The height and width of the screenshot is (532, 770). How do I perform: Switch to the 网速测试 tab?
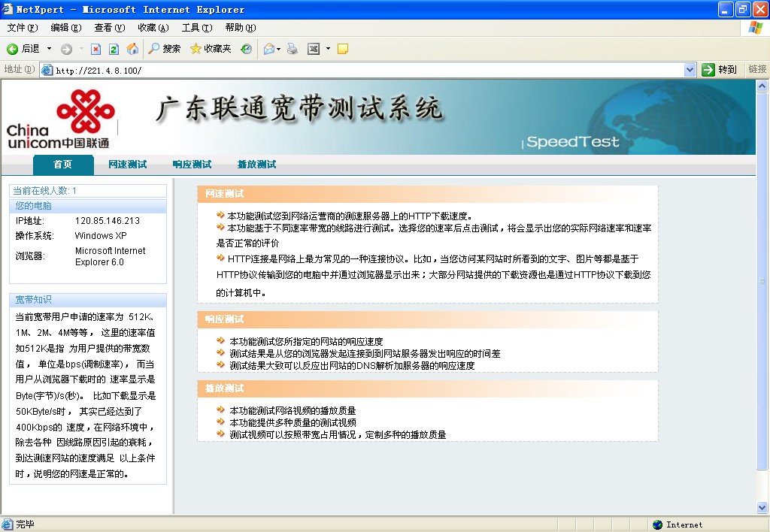pos(127,164)
